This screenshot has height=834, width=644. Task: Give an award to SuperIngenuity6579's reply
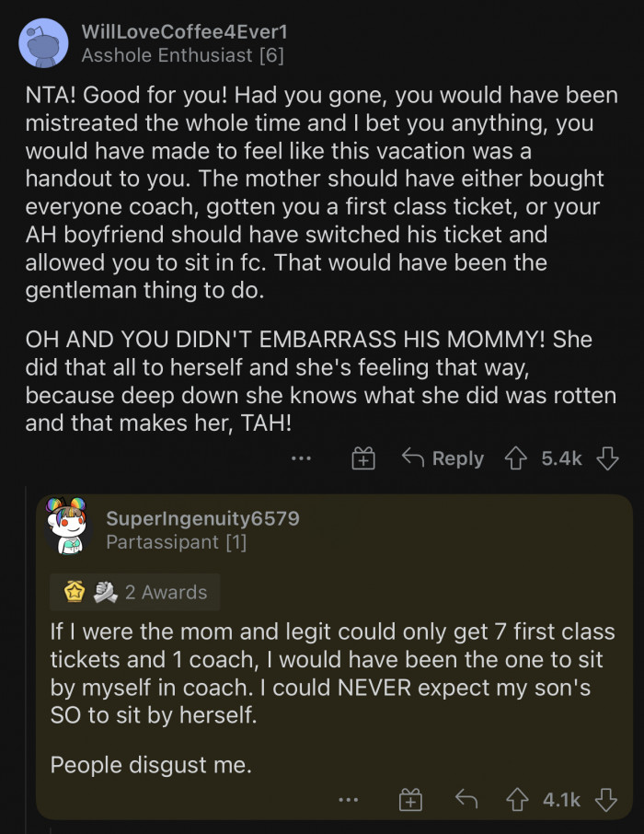pyautogui.click(x=410, y=801)
